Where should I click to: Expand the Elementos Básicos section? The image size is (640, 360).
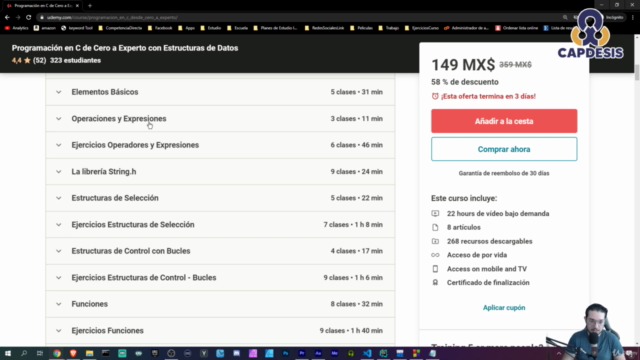tap(220, 92)
